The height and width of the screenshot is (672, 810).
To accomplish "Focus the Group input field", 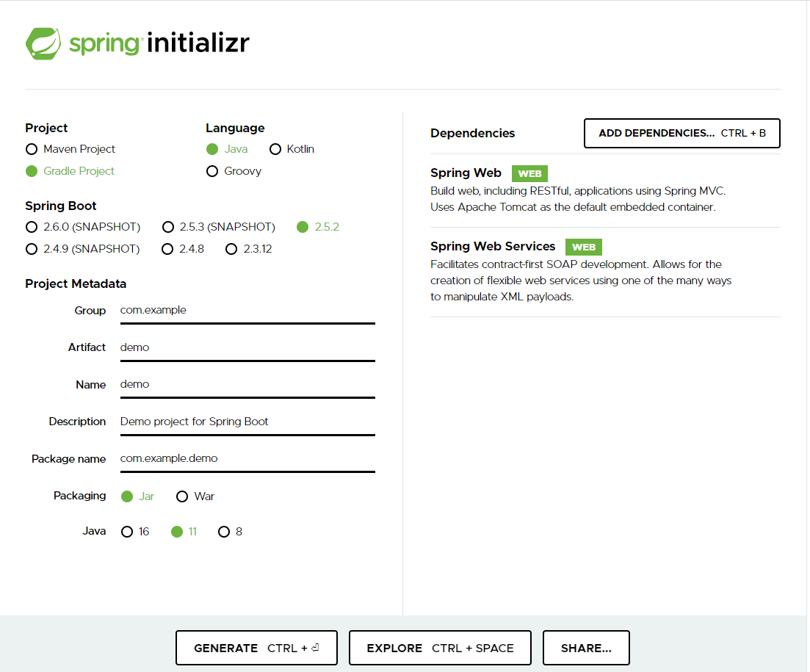I will point(247,311).
